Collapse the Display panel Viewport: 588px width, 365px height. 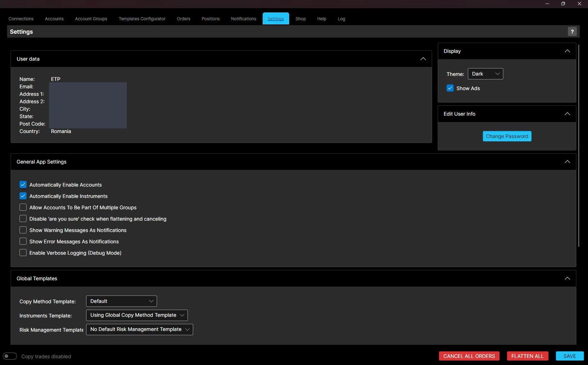567,51
